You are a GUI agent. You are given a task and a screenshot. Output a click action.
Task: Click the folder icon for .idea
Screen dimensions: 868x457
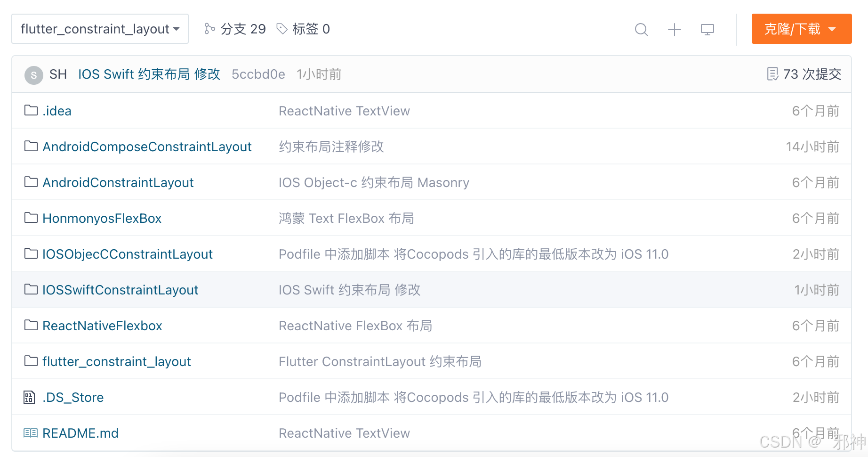pyautogui.click(x=31, y=110)
